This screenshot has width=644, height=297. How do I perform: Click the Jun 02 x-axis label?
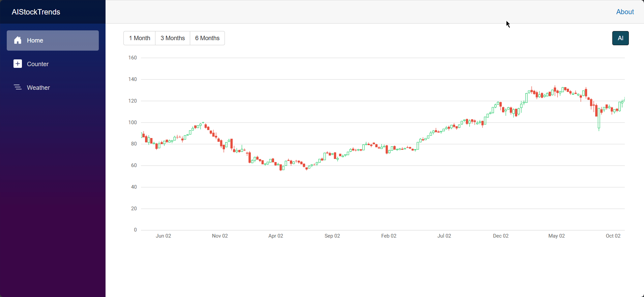164,236
